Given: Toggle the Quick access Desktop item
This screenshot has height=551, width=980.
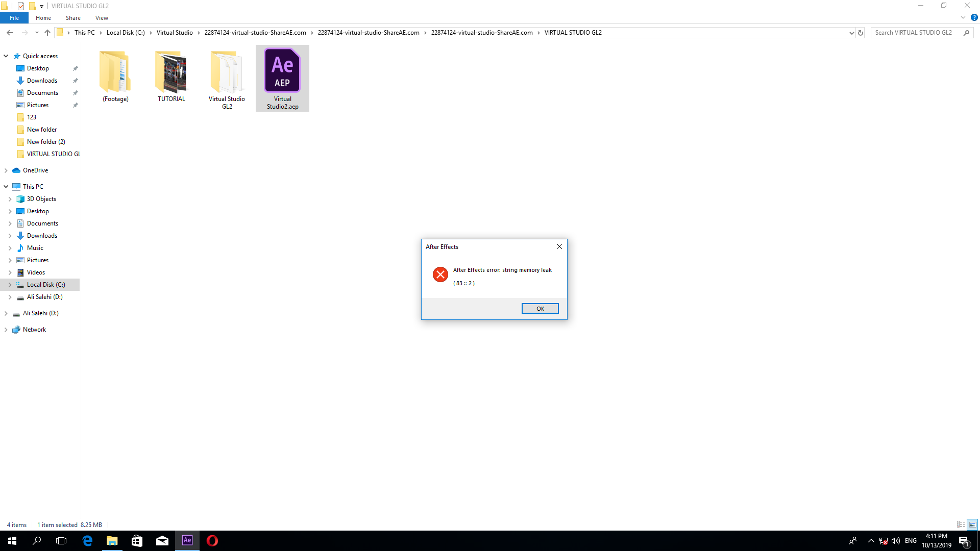Looking at the screenshot, I should click(38, 68).
